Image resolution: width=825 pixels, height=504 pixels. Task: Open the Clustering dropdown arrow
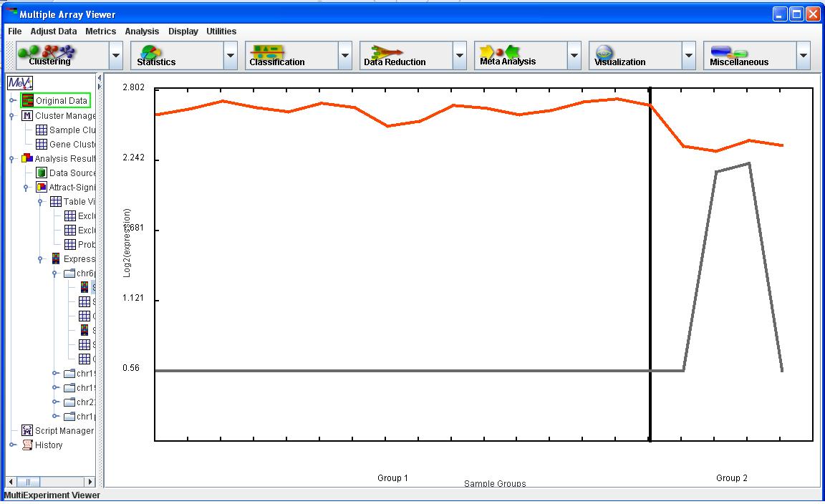point(116,55)
